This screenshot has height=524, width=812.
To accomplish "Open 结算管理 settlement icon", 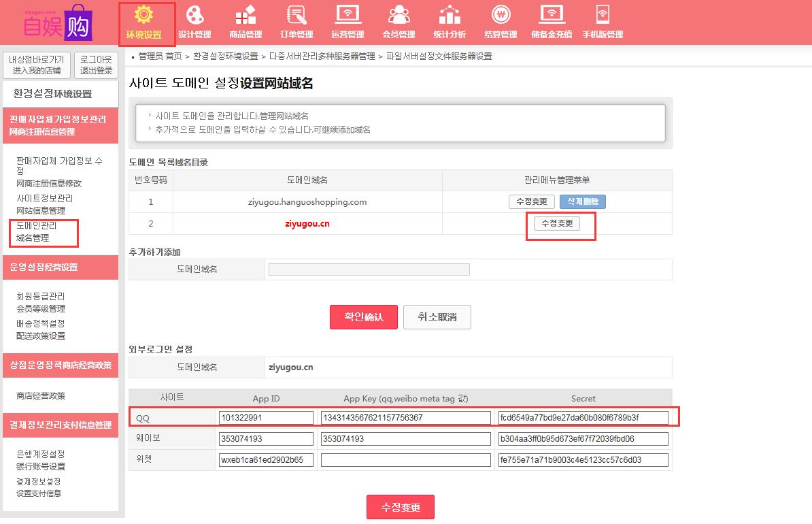I will pyautogui.click(x=501, y=16).
